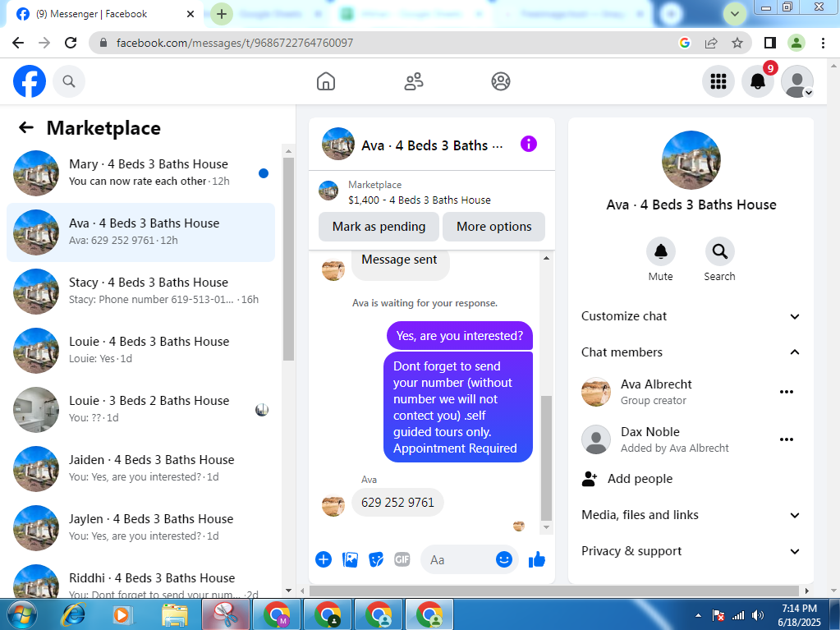Go to the Home feed icon
The height and width of the screenshot is (630, 840).
326,81
